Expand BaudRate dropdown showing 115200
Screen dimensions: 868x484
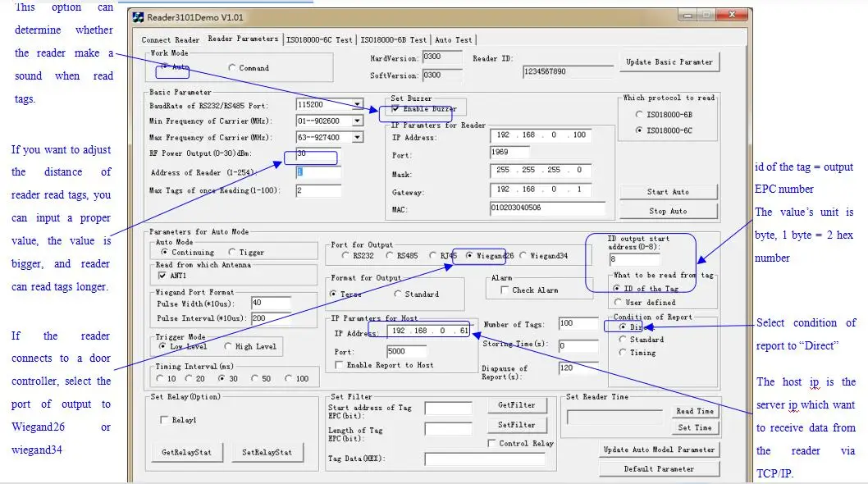(x=357, y=104)
